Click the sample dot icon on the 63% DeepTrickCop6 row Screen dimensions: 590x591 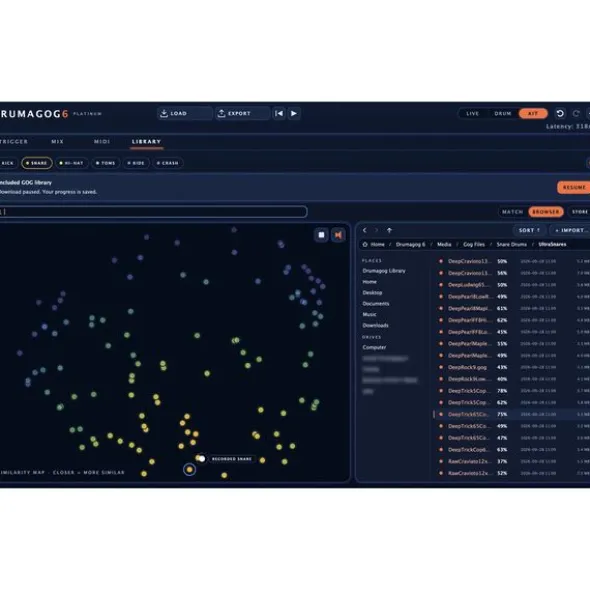click(441, 449)
